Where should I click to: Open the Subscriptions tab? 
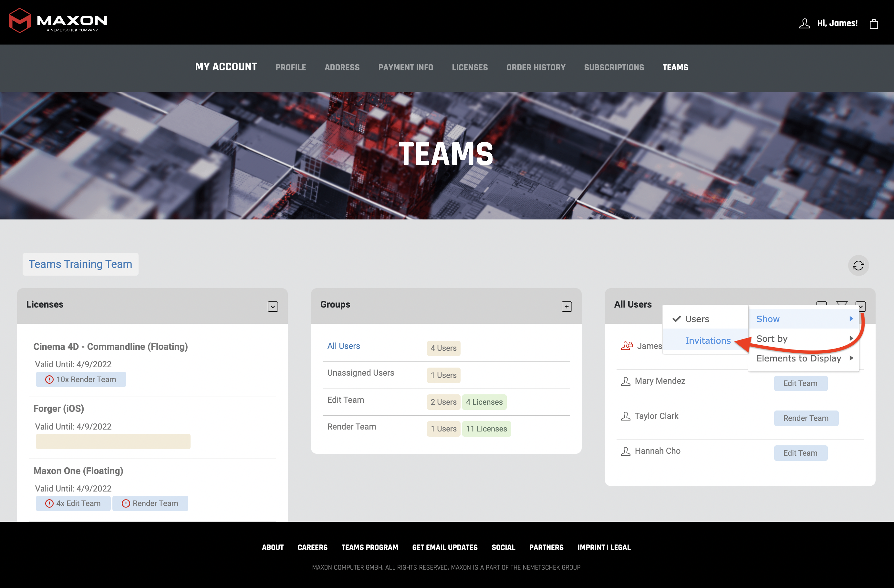coord(614,67)
